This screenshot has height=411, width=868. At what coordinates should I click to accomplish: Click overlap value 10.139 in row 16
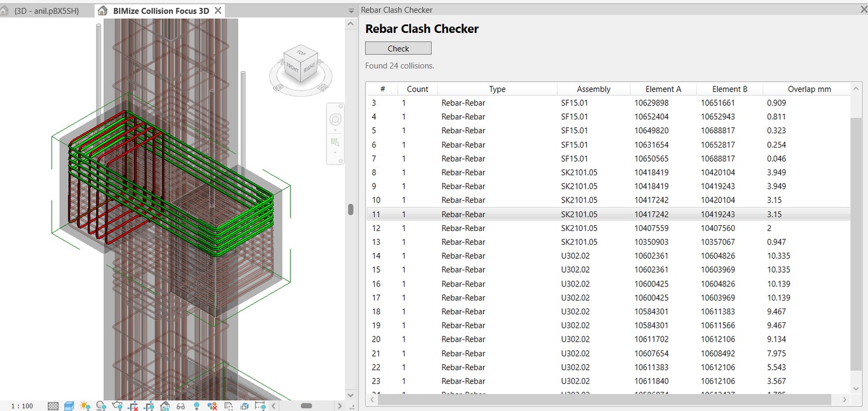pos(778,284)
